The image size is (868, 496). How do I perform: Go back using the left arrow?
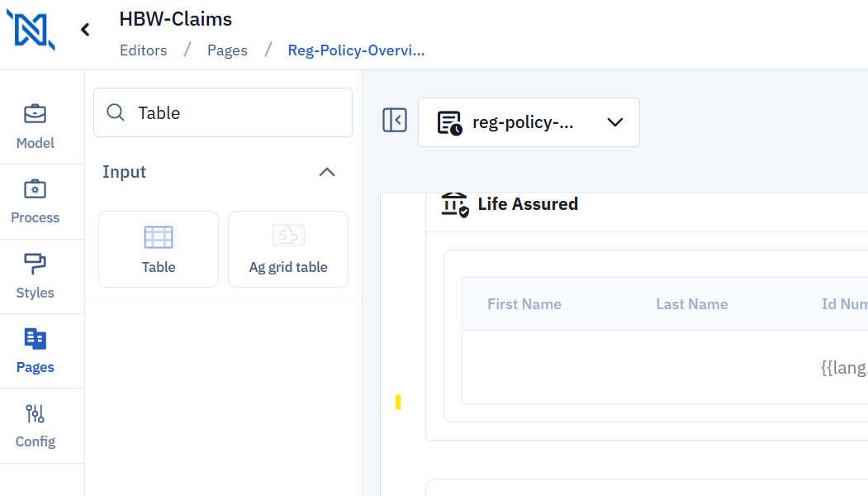pyautogui.click(x=84, y=30)
